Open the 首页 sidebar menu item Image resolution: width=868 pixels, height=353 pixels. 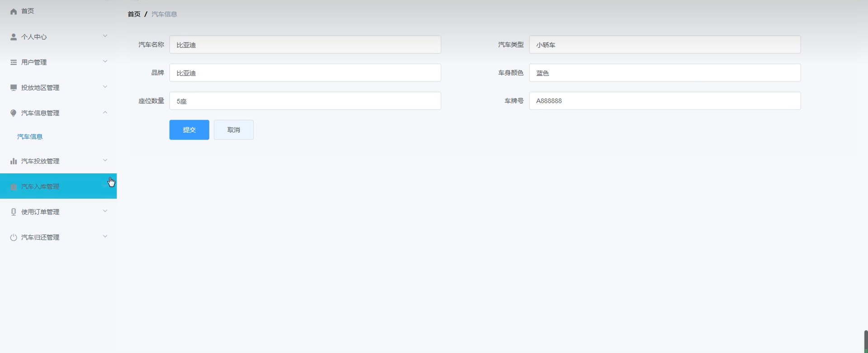tap(58, 11)
